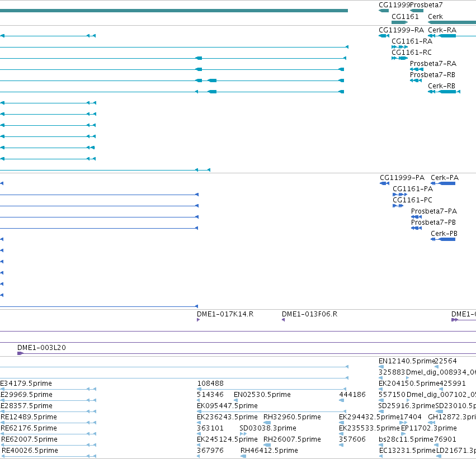Select the 367976 EST label
This screenshot has height=459, width=476.
point(210,451)
